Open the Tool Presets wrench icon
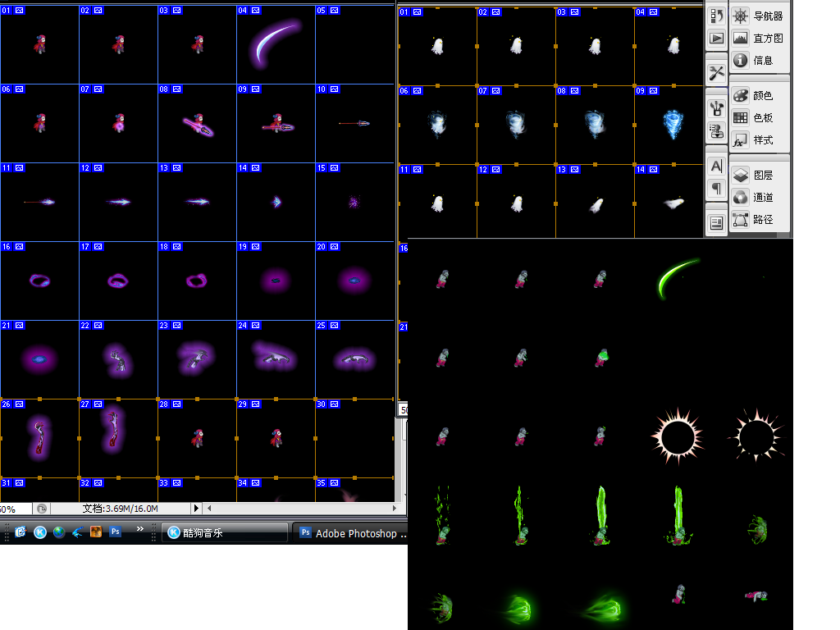 point(716,73)
